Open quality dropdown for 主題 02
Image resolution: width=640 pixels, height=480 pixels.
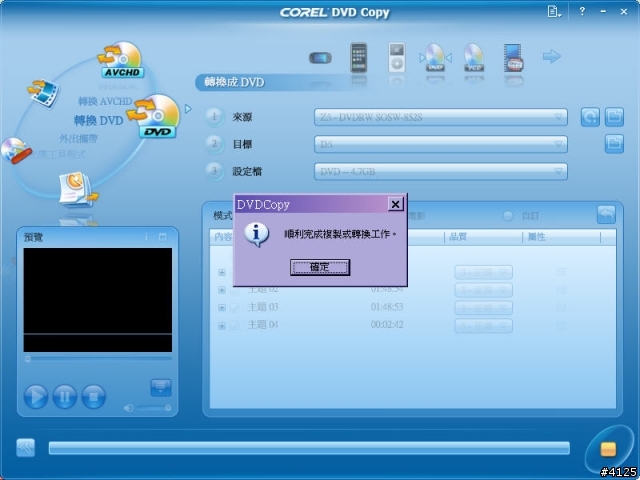[483, 290]
